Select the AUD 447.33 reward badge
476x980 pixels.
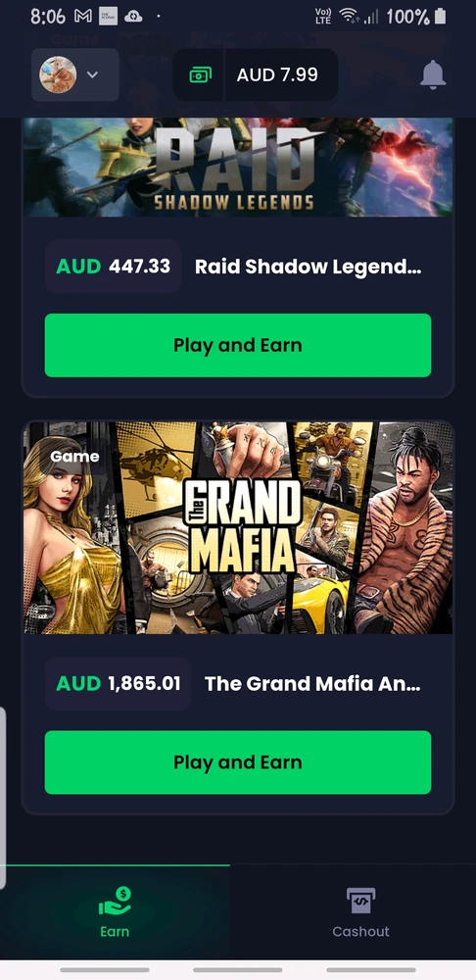pyautogui.click(x=113, y=267)
